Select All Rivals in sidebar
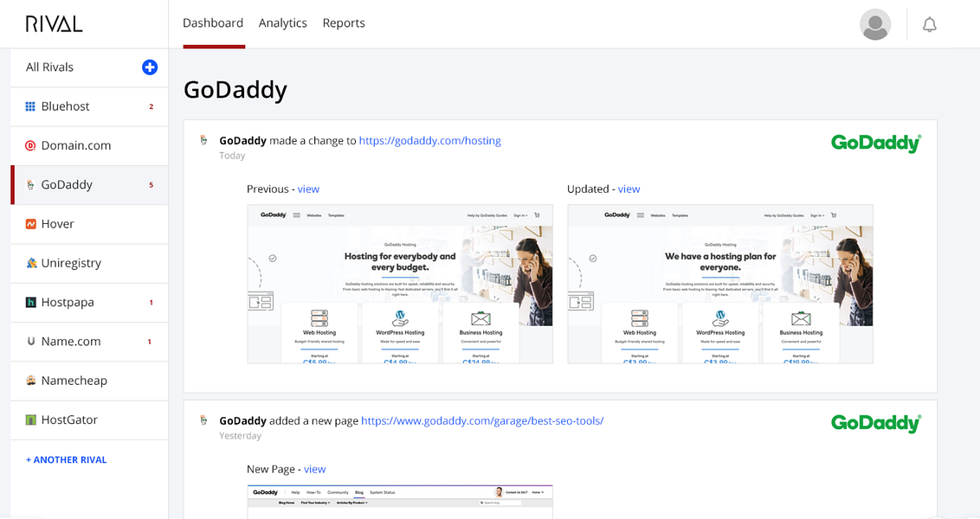Screen dimensions: 980x519 [x=49, y=67]
